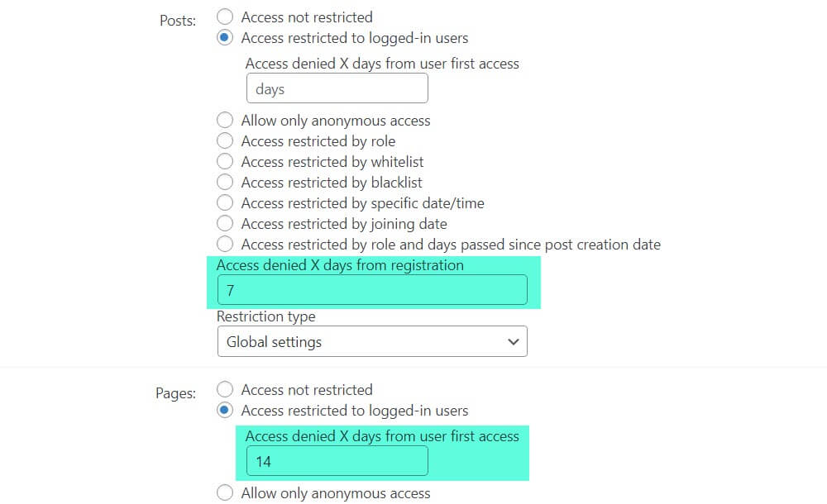
Task: Pick 'Access restricted by specific date/time' radio
Action: coord(225,203)
